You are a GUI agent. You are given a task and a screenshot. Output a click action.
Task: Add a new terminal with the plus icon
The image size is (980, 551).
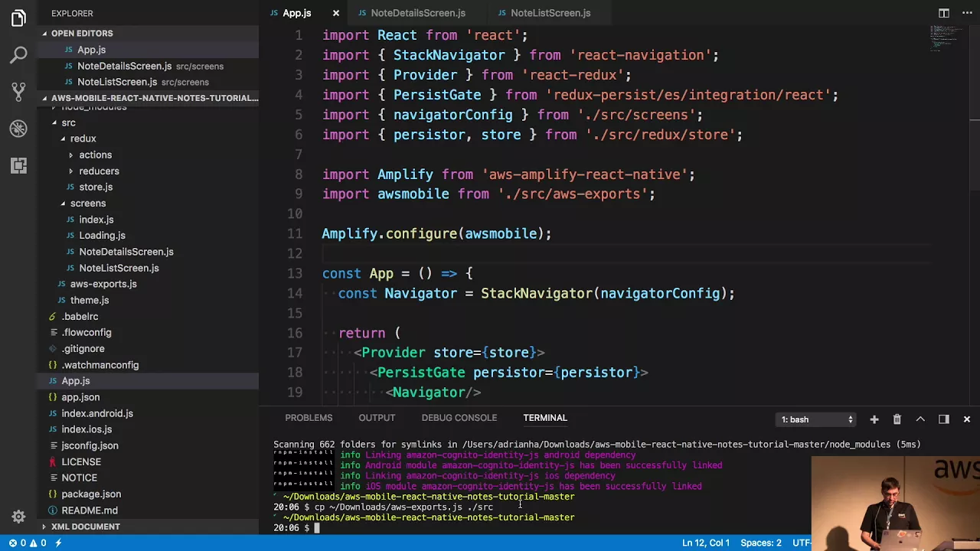click(874, 419)
